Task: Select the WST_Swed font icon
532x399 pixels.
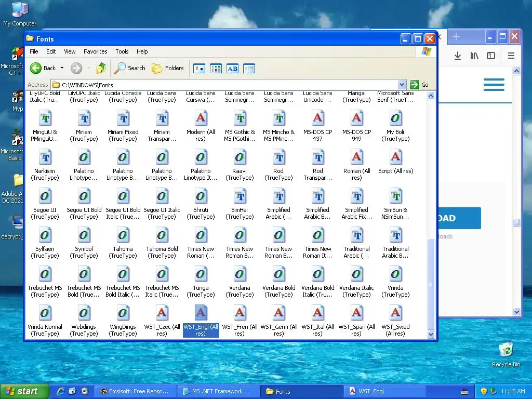Action: click(395, 312)
